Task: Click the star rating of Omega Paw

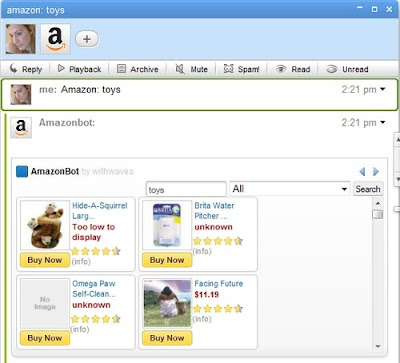Action: click(x=96, y=319)
